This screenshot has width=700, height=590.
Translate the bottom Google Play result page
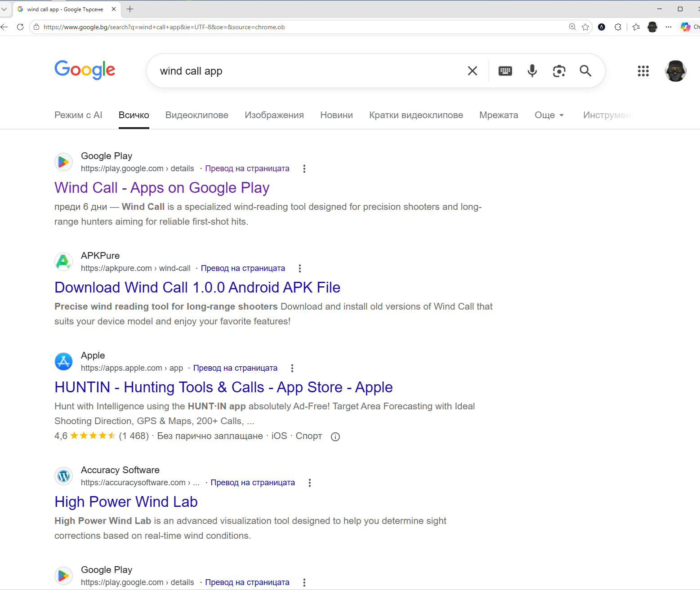(x=247, y=582)
